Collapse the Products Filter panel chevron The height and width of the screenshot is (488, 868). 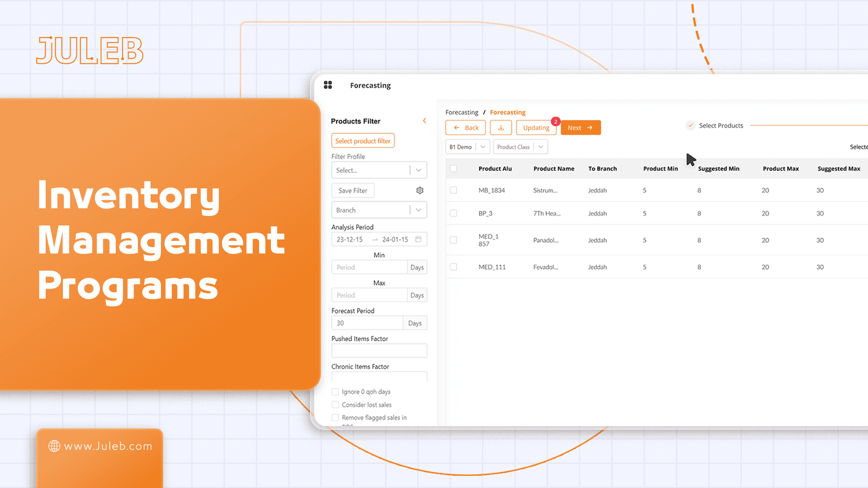424,121
